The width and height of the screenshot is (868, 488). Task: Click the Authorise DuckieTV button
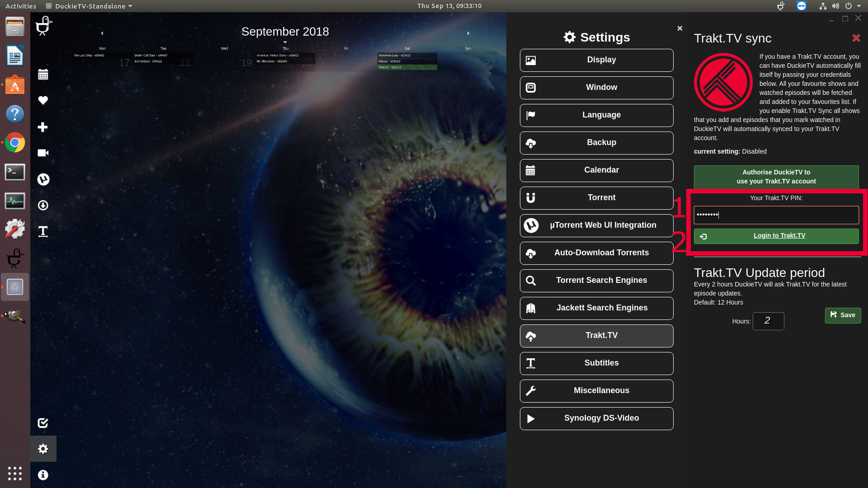[776, 177]
